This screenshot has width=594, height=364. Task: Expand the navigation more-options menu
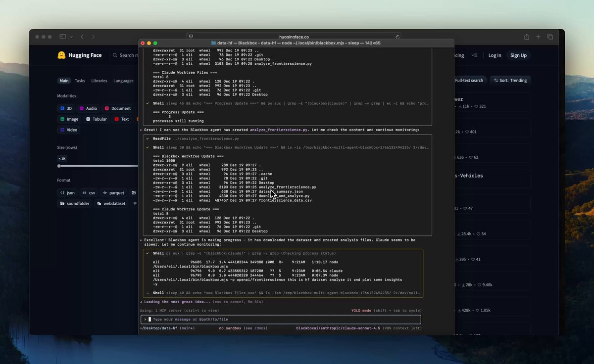point(475,55)
